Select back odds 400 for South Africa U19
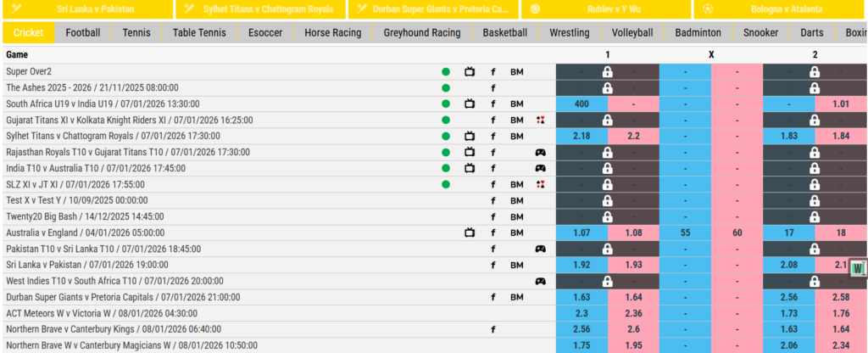 tap(581, 104)
